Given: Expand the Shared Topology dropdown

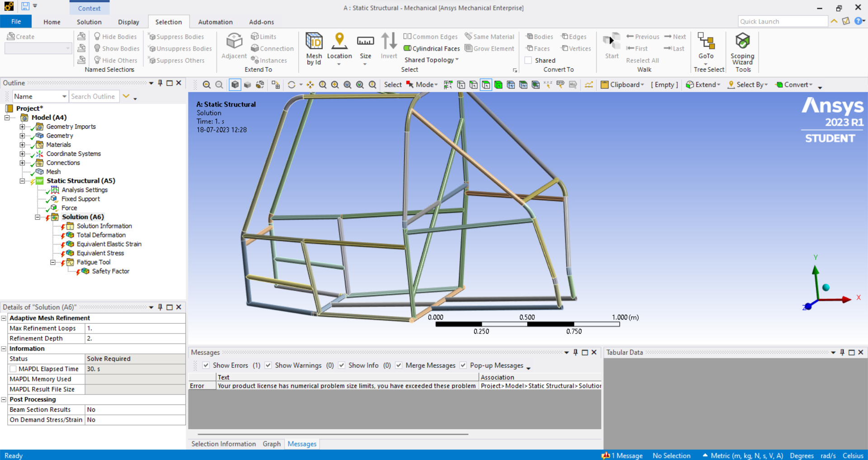Looking at the screenshot, I should (x=457, y=60).
